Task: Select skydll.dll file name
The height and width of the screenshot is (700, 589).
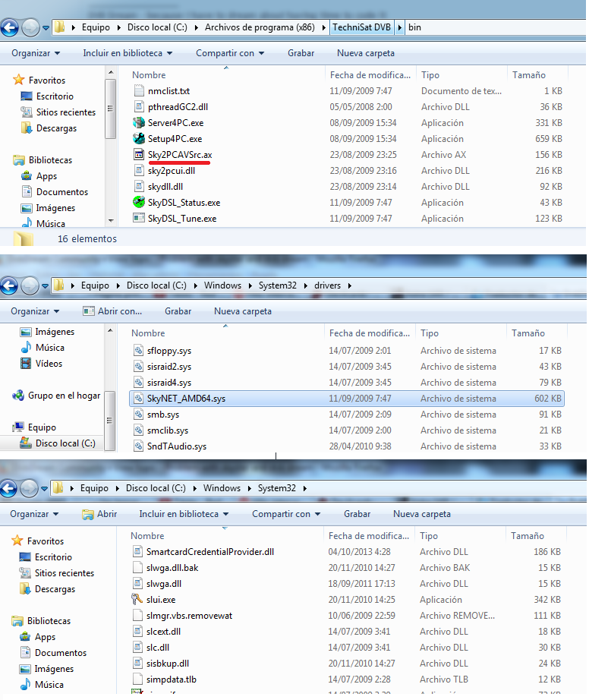Action: tap(165, 187)
